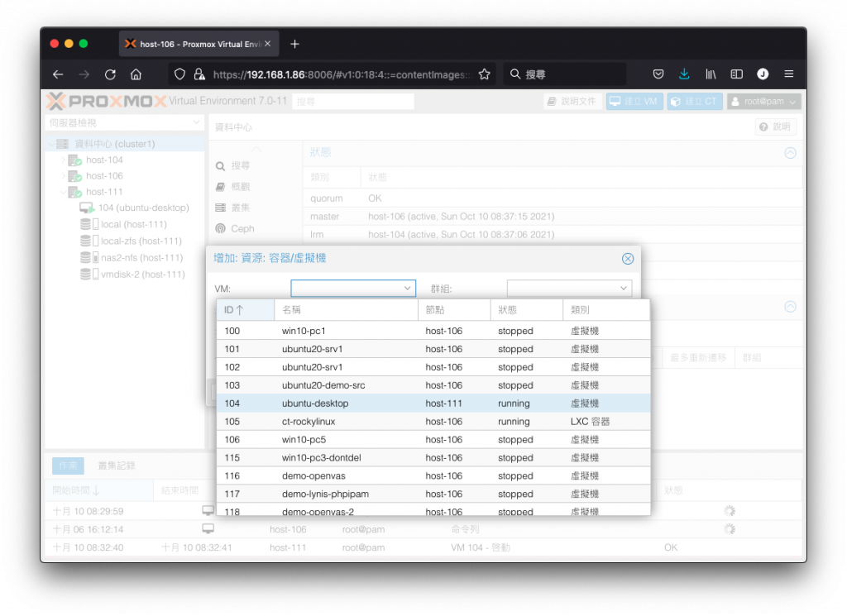Expand the host-106 tree node
The image size is (847, 616).
click(63, 176)
